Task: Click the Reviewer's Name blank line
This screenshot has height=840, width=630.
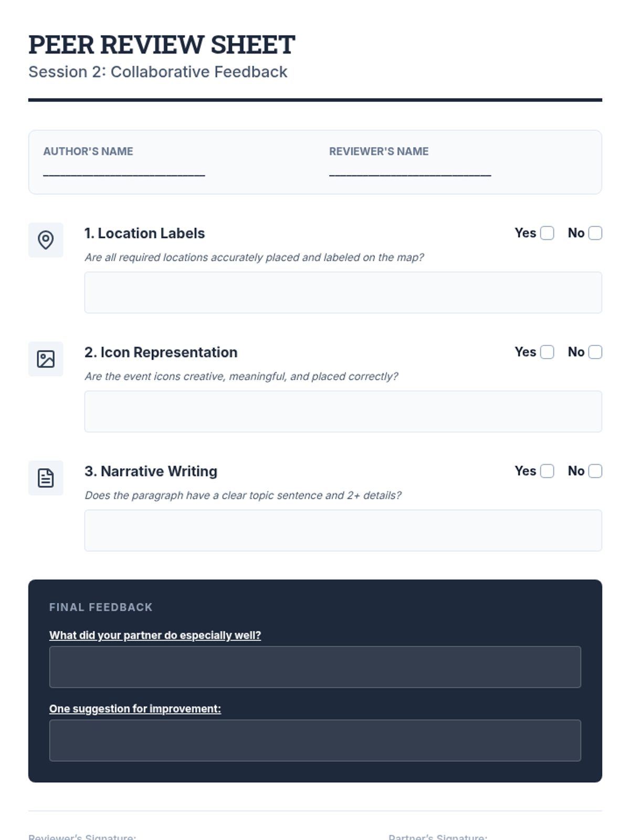Action: [410, 173]
